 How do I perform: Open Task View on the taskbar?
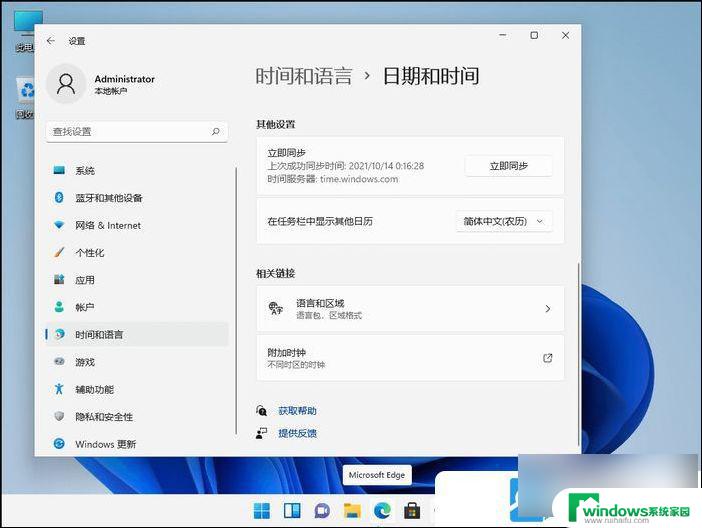tap(292, 511)
